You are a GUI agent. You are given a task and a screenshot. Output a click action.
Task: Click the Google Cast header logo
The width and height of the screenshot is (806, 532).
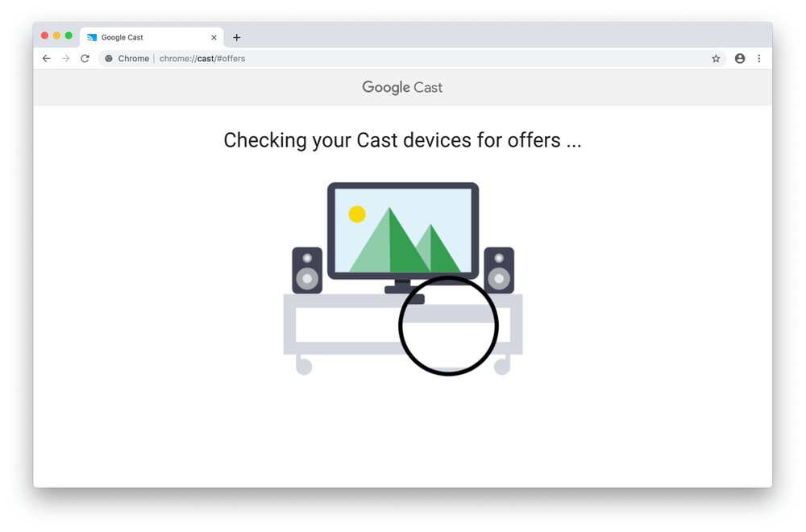[402, 87]
